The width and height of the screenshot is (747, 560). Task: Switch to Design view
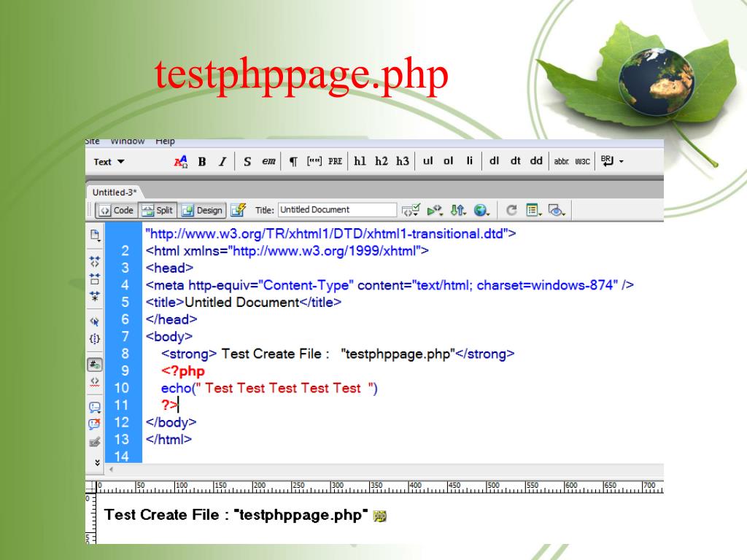click(202, 210)
